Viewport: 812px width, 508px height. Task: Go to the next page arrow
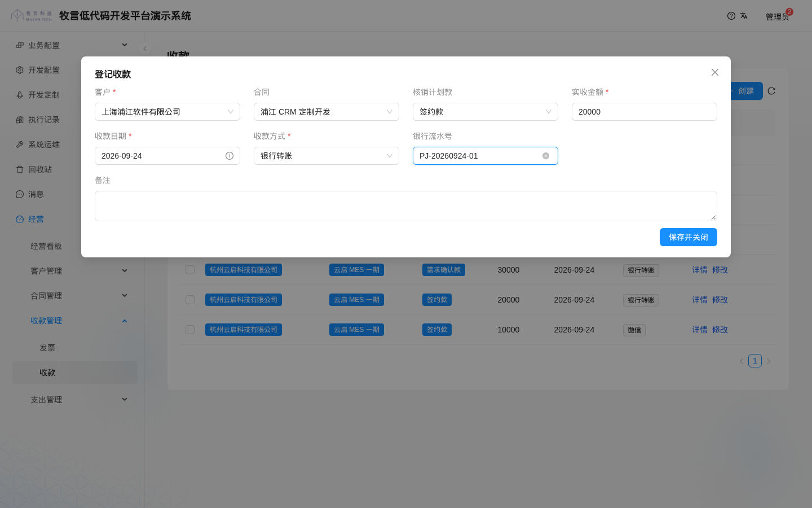pyautogui.click(x=769, y=361)
